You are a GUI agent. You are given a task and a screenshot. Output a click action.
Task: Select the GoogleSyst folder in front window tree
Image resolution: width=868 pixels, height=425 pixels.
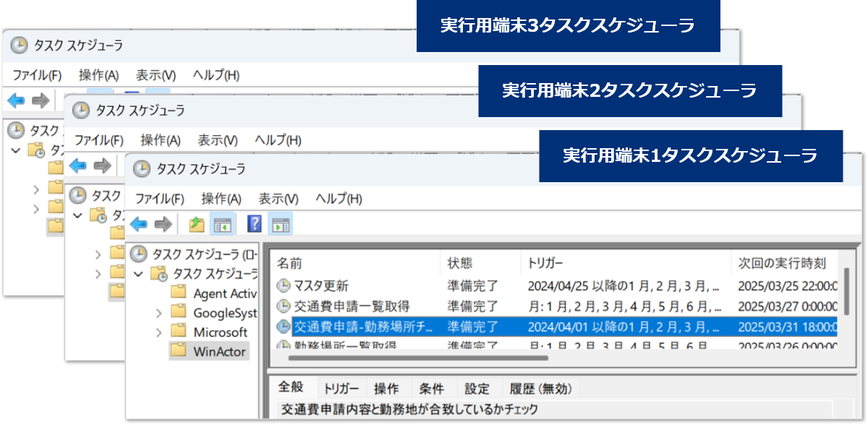click(225, 312)
